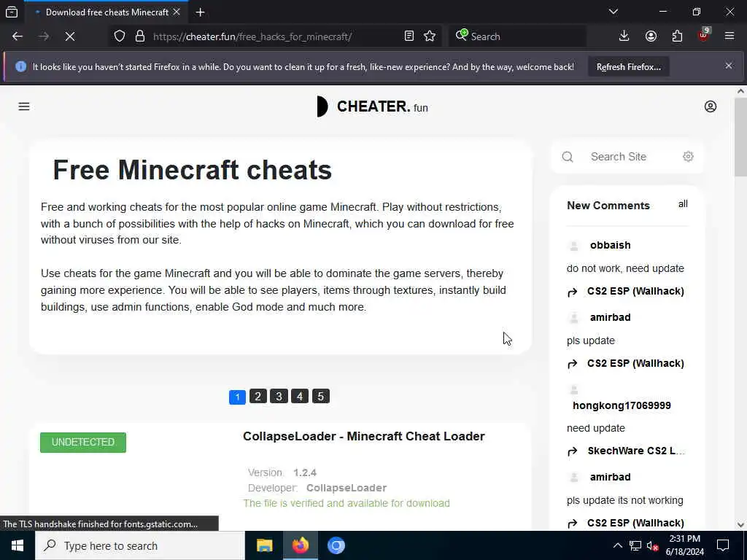The width and height of the screenshot is (747, 560).
Task: Click Refresh Firefox... button
Action: pos(628,67)
